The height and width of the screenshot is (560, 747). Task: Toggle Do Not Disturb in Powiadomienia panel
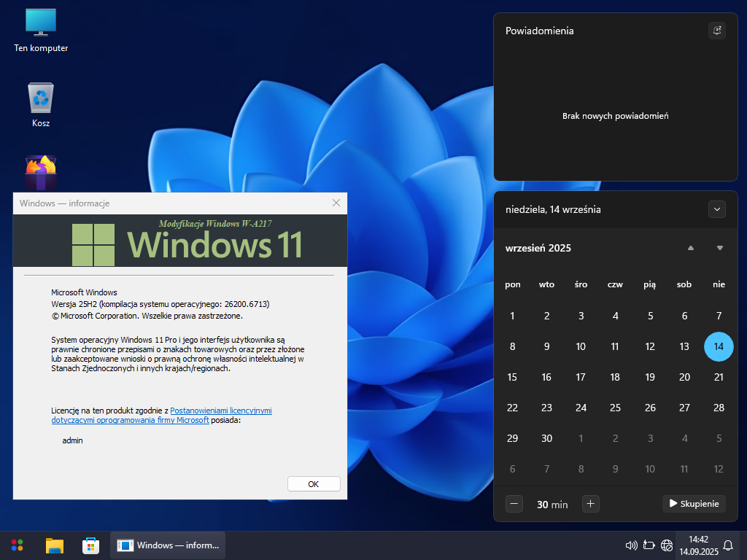717,30
